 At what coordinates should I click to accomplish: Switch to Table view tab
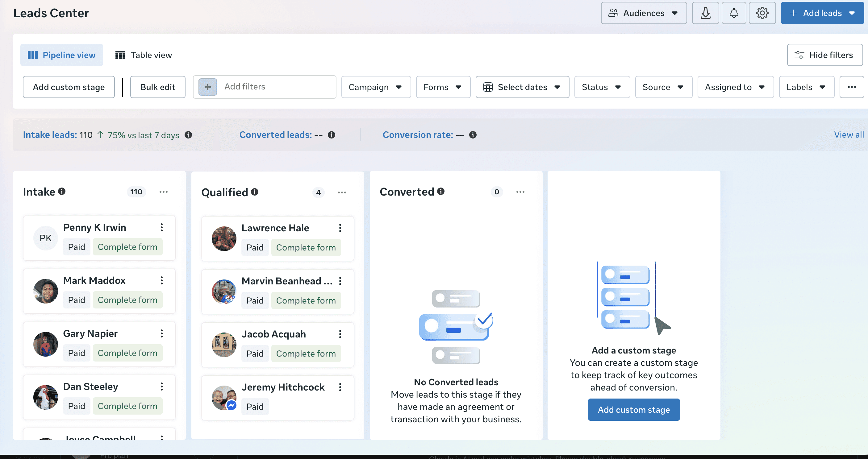144,55
